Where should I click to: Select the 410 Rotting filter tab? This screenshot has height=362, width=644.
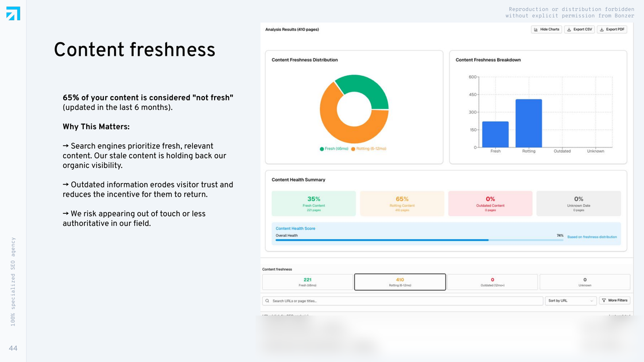[x=400, y=282]
